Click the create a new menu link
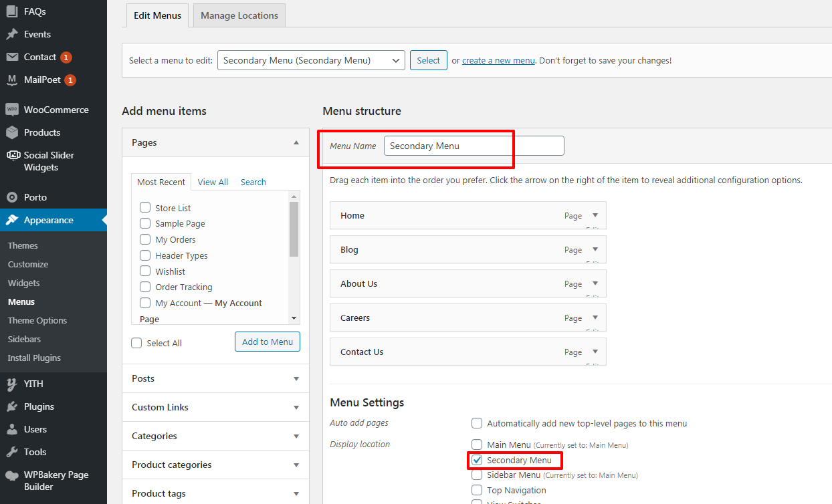The image size is (832, 504). pyautogui.click(x=498, y=60)
